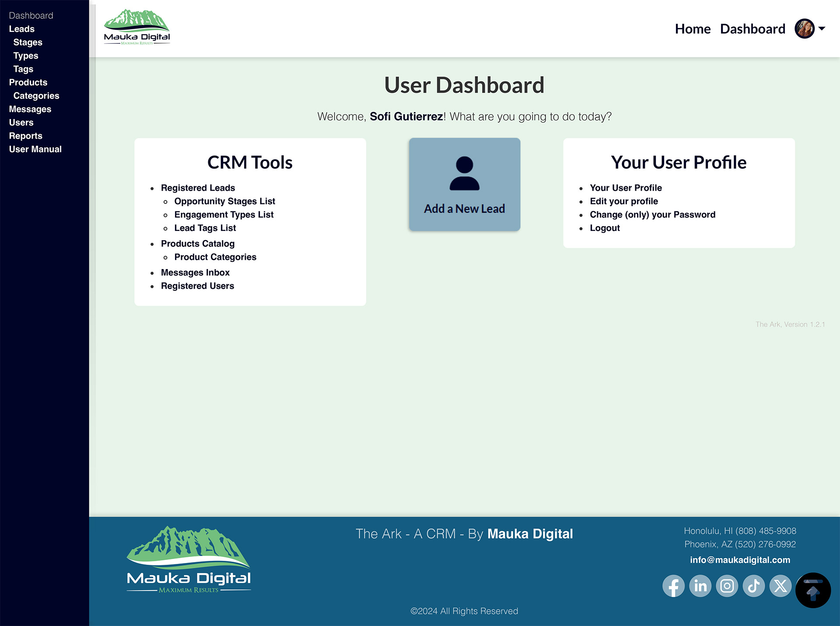Click the Mauka Digital footer logo
Image resolution: width=840 pixels, height=626 pixels.
click(x=189, y=560)
